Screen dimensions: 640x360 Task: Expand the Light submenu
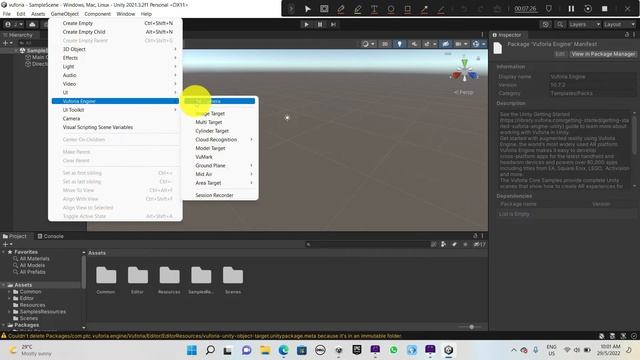click(115, 67)
